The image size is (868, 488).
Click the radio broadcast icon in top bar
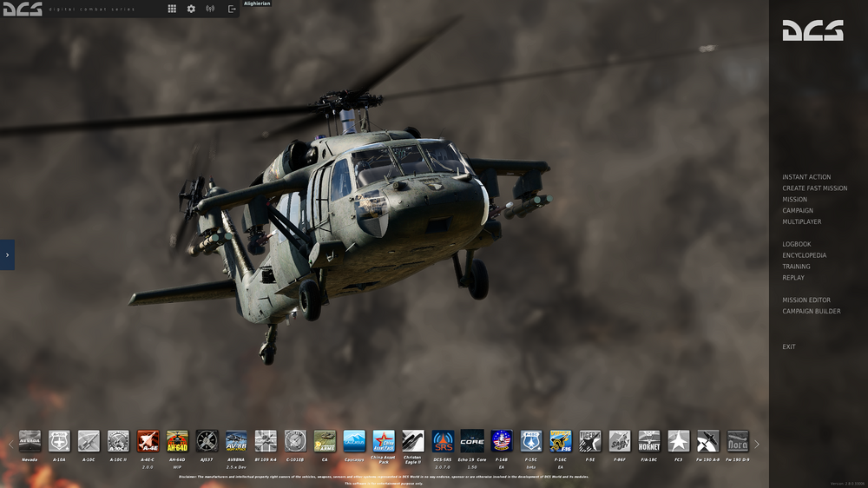[x=210, y=9]
